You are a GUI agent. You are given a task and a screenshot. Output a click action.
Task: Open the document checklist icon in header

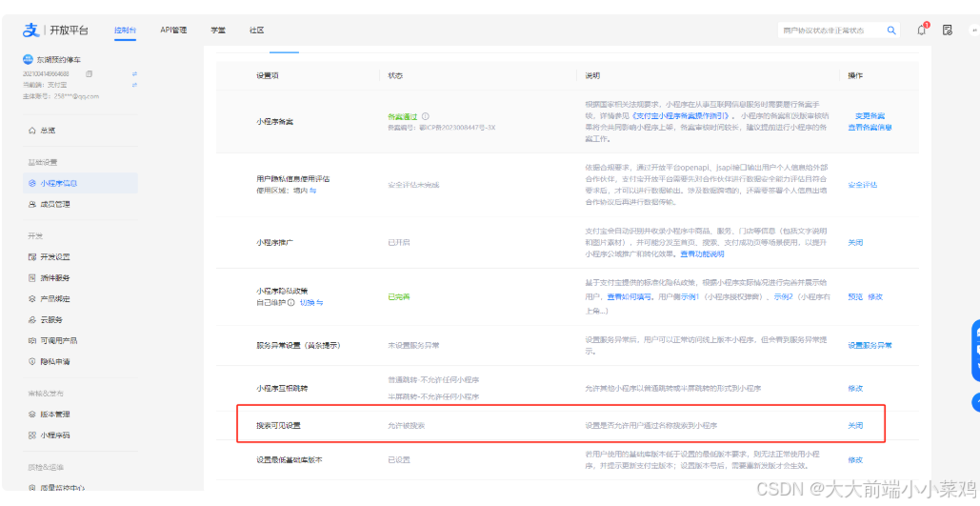point(947,30)
